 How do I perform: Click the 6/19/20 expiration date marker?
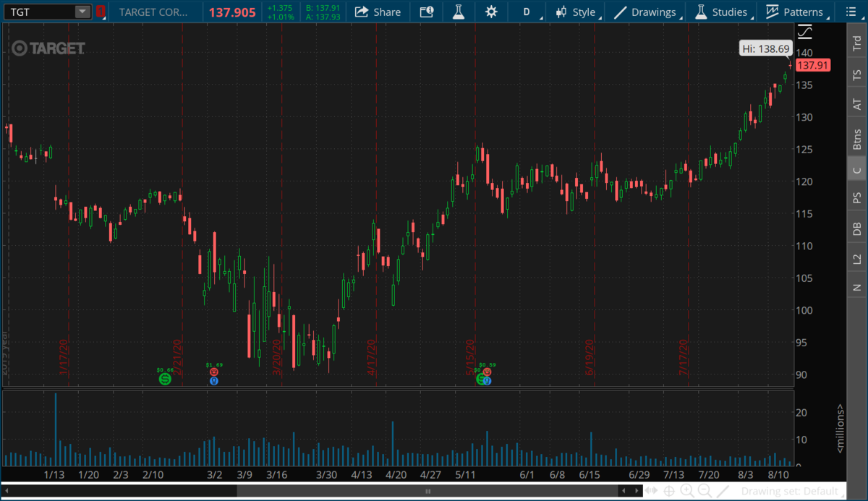(589, 356)
